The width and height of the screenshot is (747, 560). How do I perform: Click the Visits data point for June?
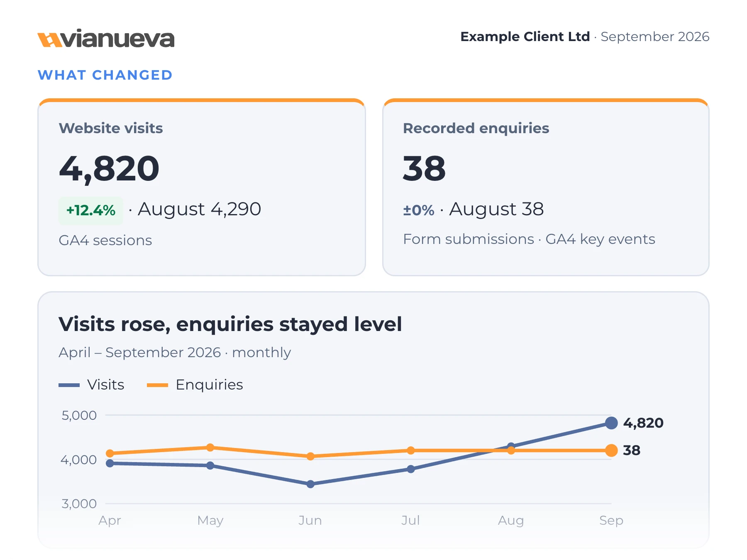[310, 484]
